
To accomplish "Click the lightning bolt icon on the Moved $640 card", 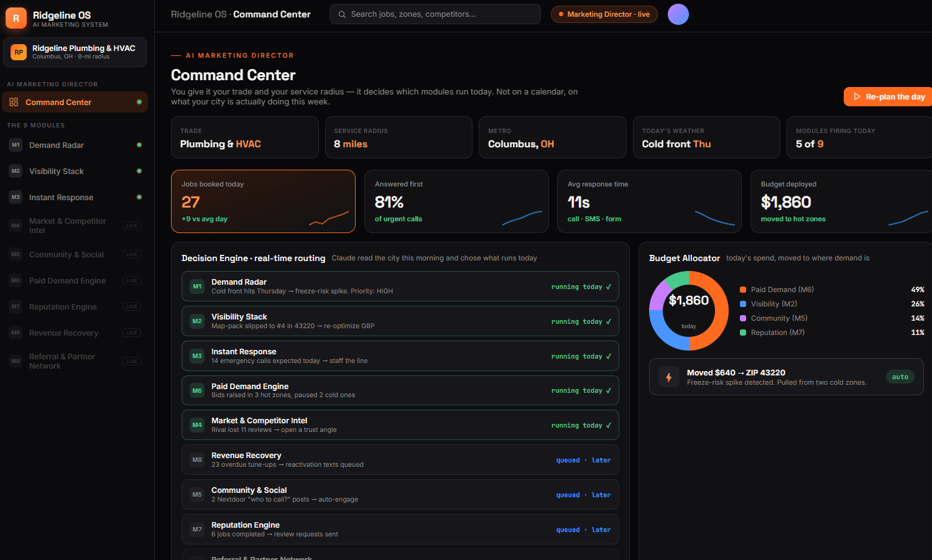I will 669,377.
